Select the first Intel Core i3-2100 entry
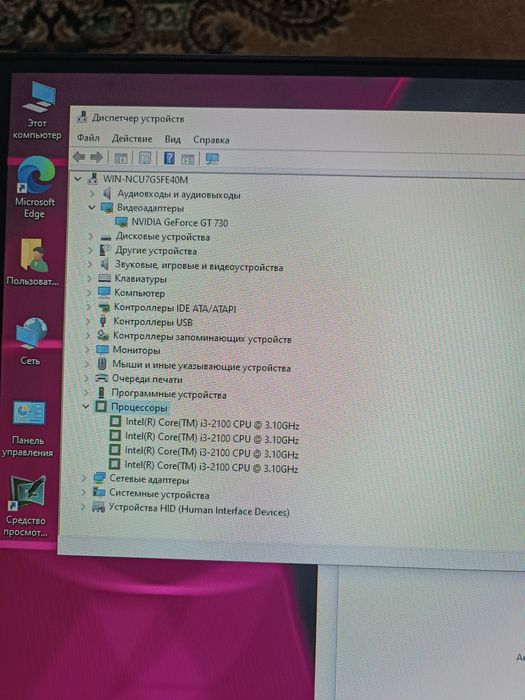525x700 pixels. 212,423
